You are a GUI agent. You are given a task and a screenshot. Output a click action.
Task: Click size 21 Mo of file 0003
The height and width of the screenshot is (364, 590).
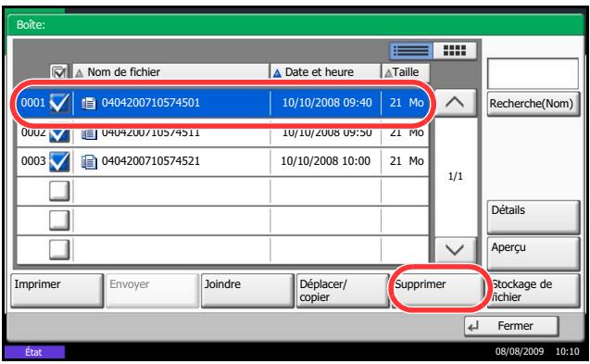(407, 161)
